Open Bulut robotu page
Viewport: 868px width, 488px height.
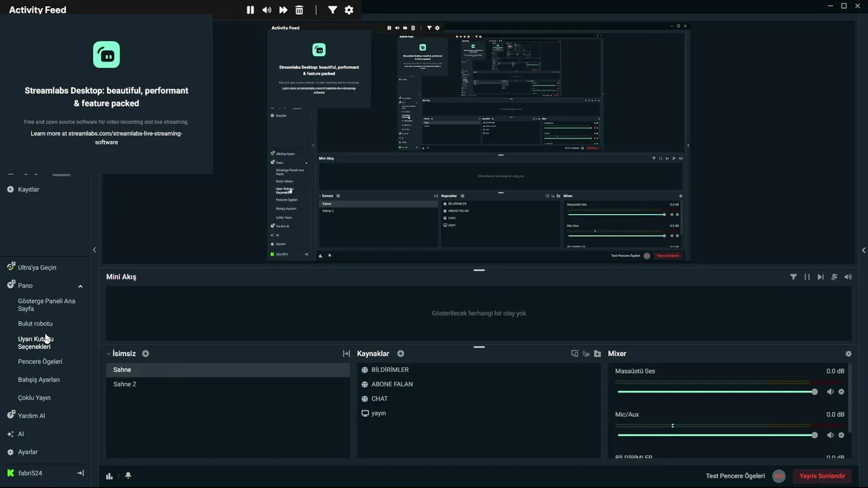point(35,323)
